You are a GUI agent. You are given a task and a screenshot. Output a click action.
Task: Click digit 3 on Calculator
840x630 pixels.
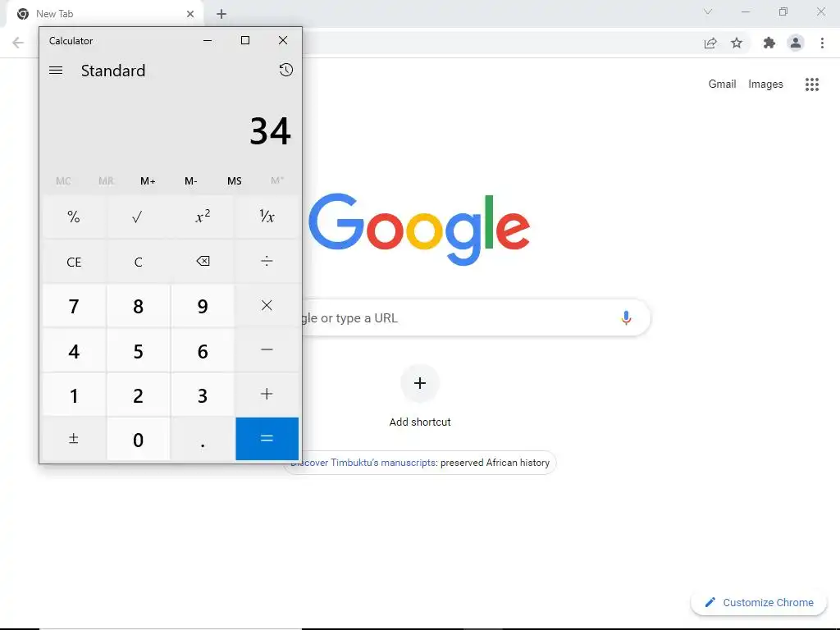click(203, 395)
